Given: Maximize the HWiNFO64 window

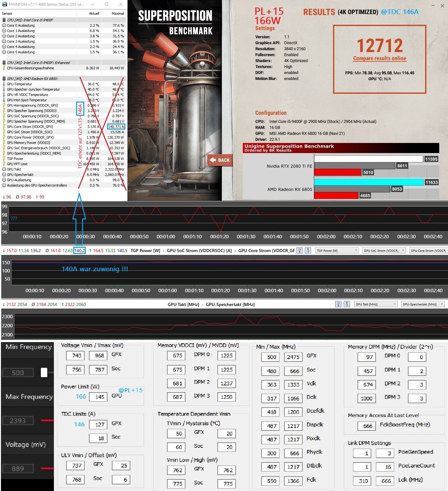Looking at the screenshot, I should pos(107,4).
